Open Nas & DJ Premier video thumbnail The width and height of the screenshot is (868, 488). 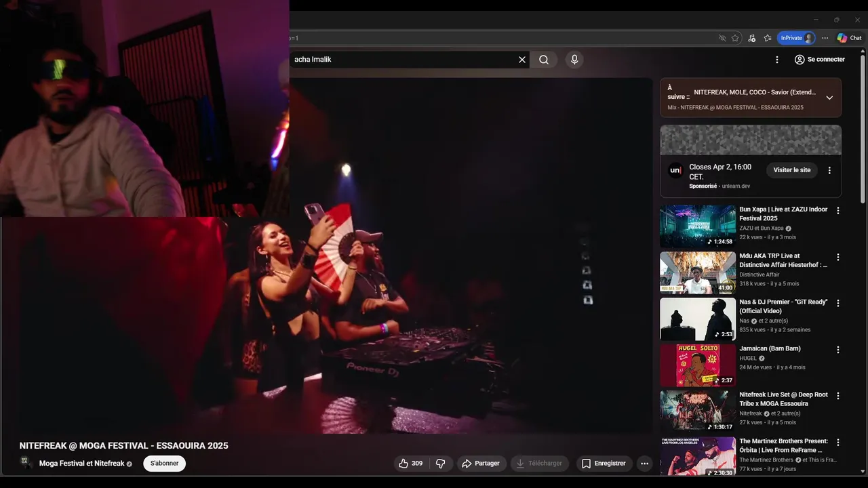[x=698, y=319]
